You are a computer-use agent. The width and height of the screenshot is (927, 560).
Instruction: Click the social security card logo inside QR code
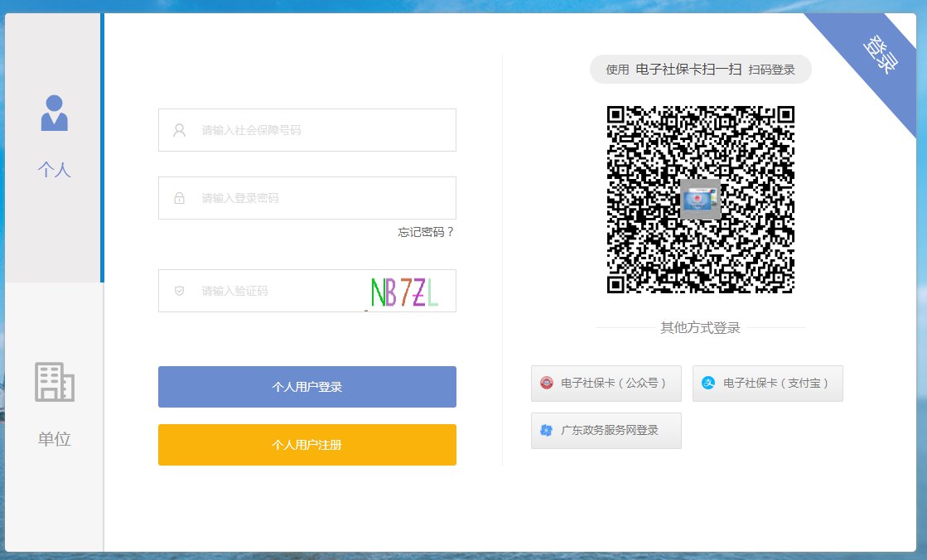[701, 200]
